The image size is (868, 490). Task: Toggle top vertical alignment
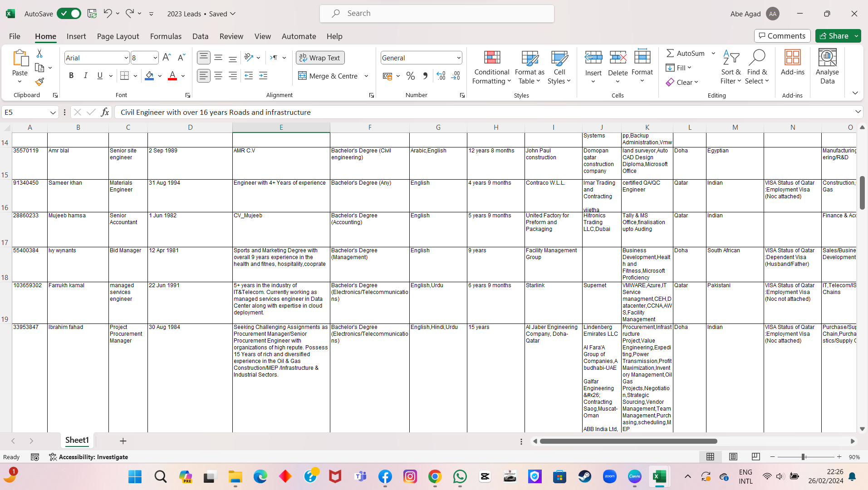coord(204,58)
